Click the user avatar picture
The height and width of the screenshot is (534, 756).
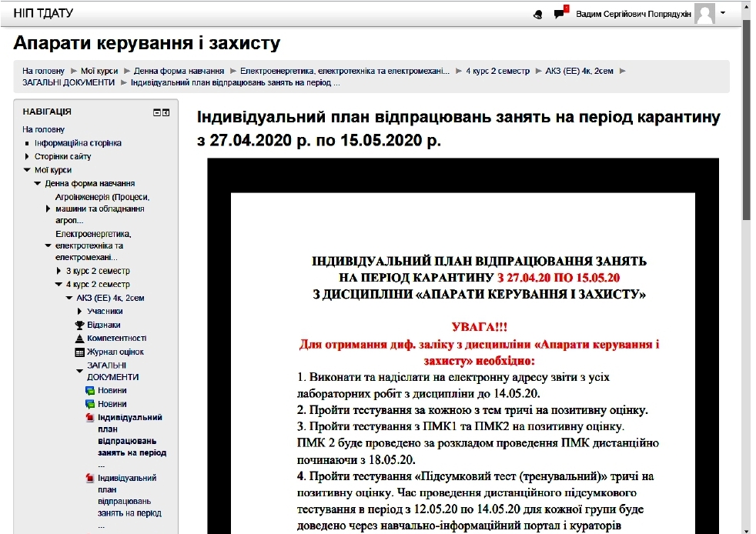tap(704, 14)
